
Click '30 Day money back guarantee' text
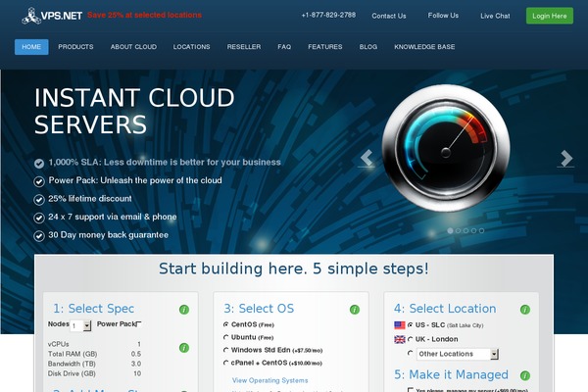tap(109, 235)
